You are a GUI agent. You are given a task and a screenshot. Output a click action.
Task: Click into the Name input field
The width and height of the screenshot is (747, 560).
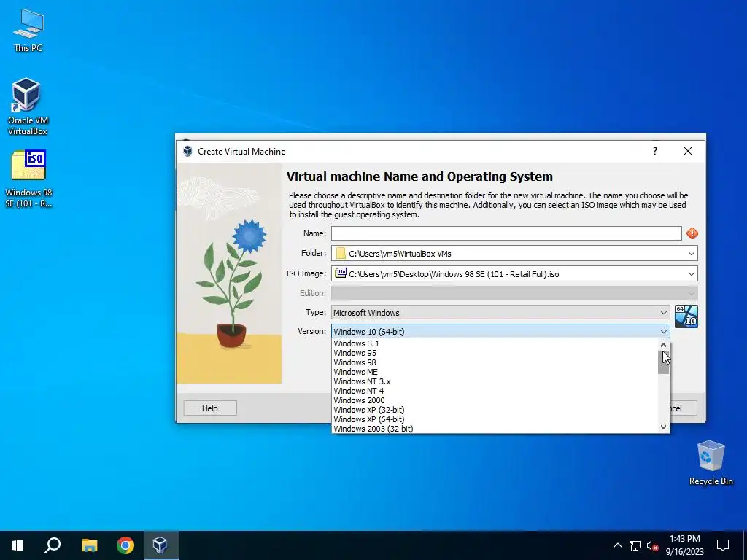[506, 233]
